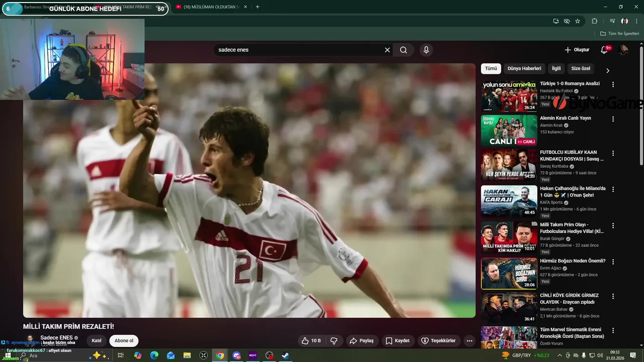Dislike the video

pyautogui.click(x=334, y=341)
